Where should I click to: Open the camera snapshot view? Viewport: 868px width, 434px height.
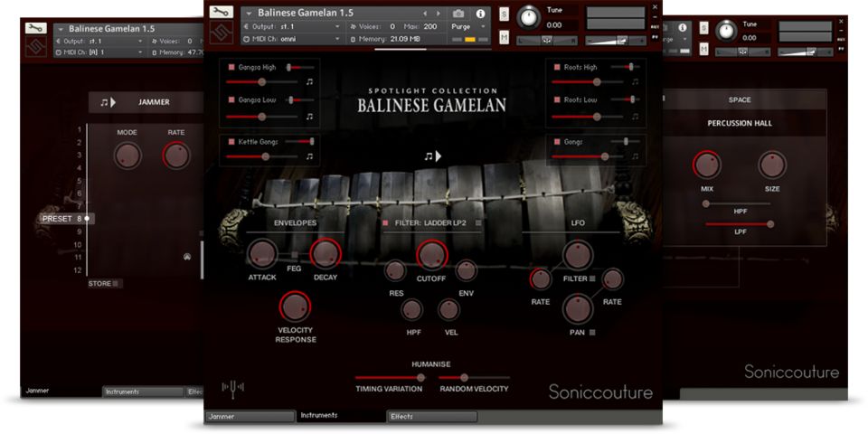click(458, 14)
